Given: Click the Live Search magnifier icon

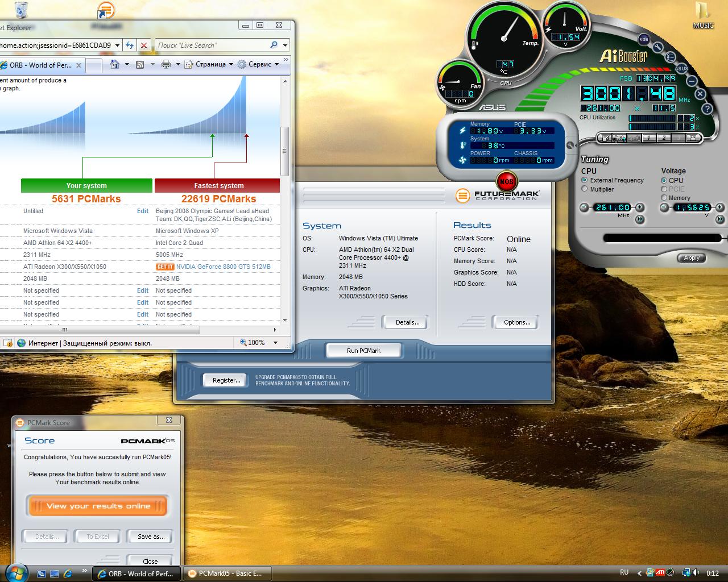Looking at the screenshot, I should pyautogui.click(x=274, y=45).
